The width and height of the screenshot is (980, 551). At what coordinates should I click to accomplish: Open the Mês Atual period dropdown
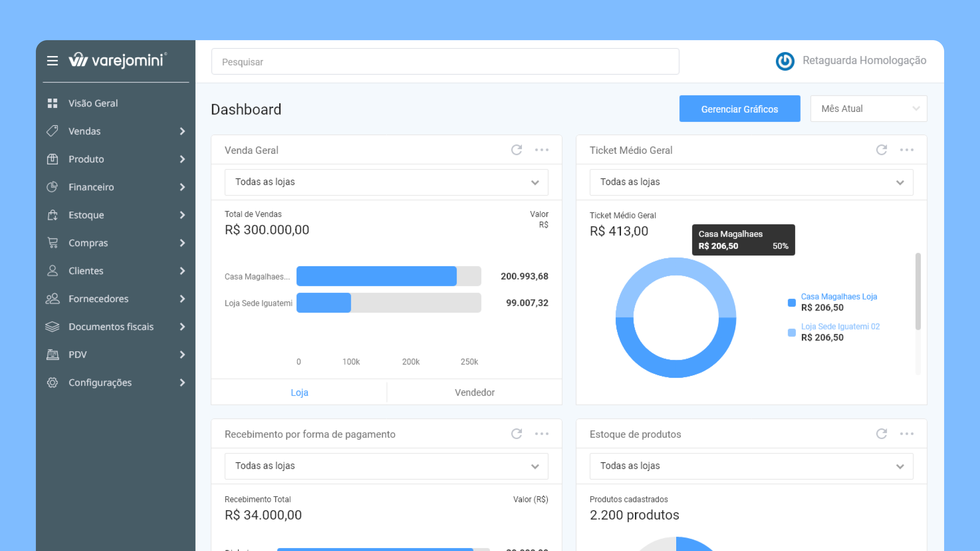pyautogui.click(x=868, y=109)
